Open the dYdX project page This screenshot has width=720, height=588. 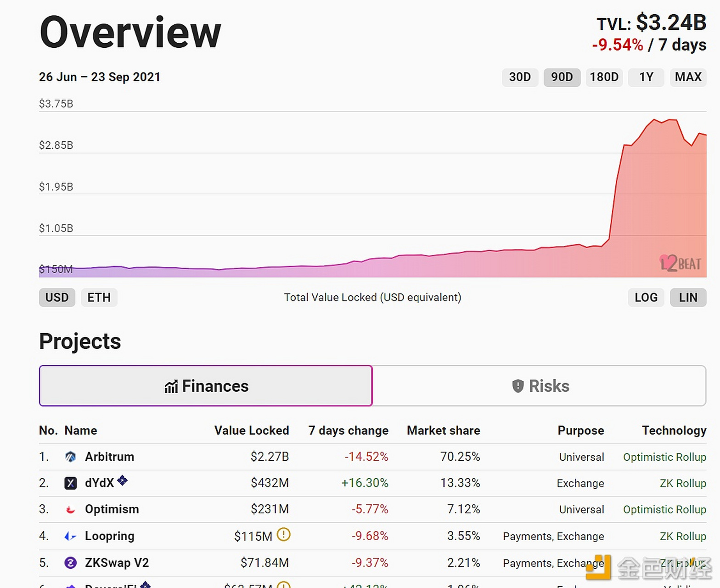click(x=100, y=483)
